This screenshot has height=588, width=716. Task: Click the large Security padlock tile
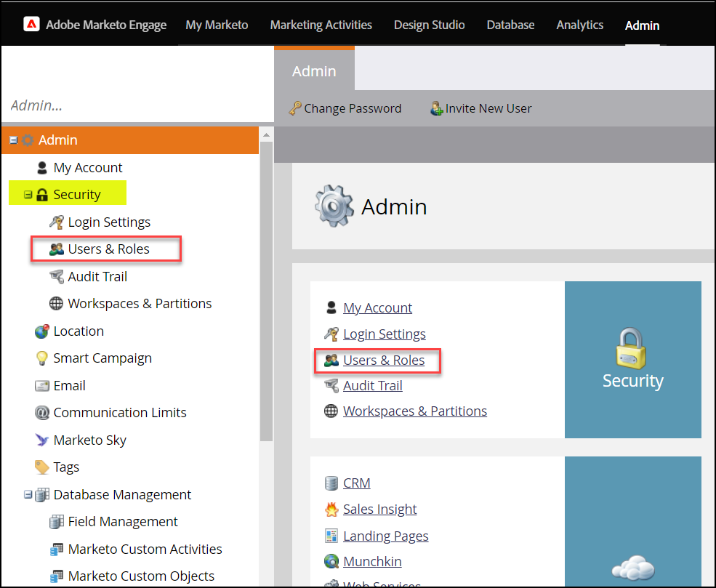coord(632,360)
